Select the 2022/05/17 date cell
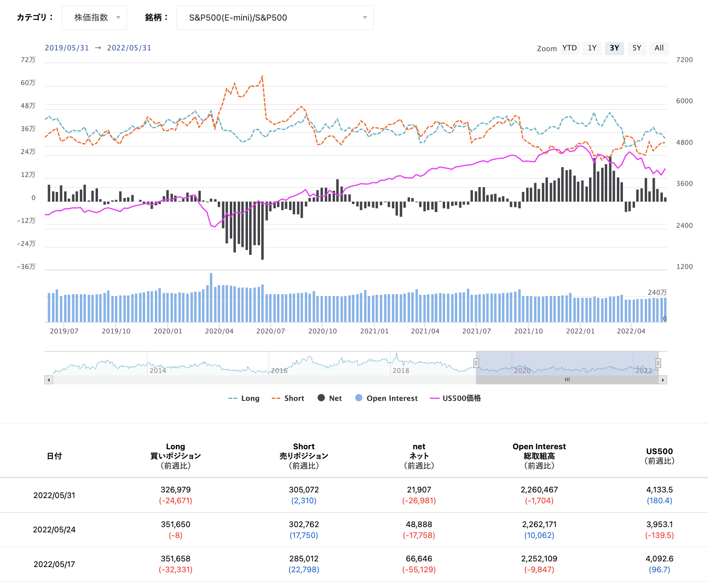This screenshot has width=708, height=588. tap(54, 565)
